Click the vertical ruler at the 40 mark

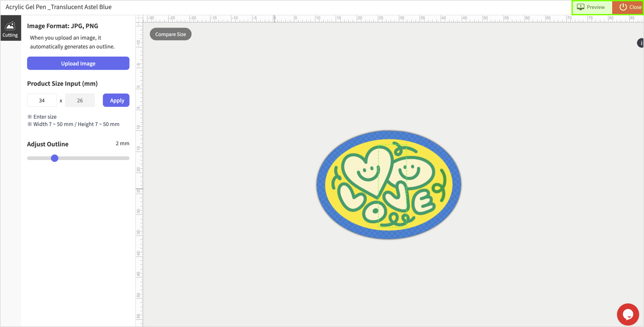point(139,253)
